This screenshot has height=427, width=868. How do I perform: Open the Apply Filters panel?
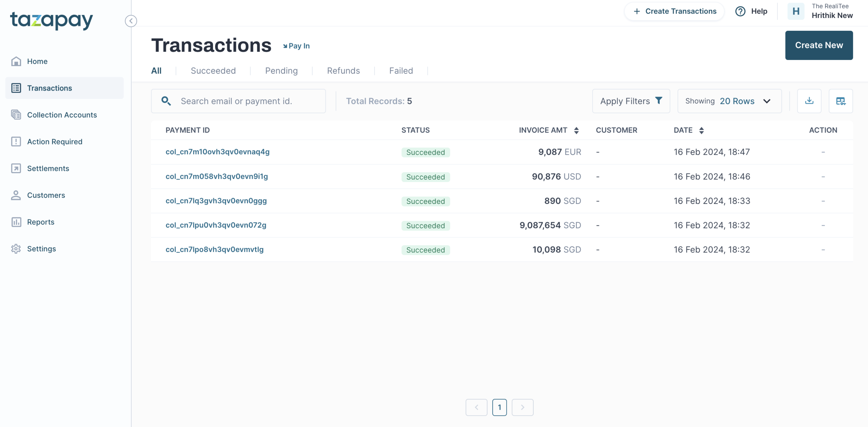click(631, 101)
